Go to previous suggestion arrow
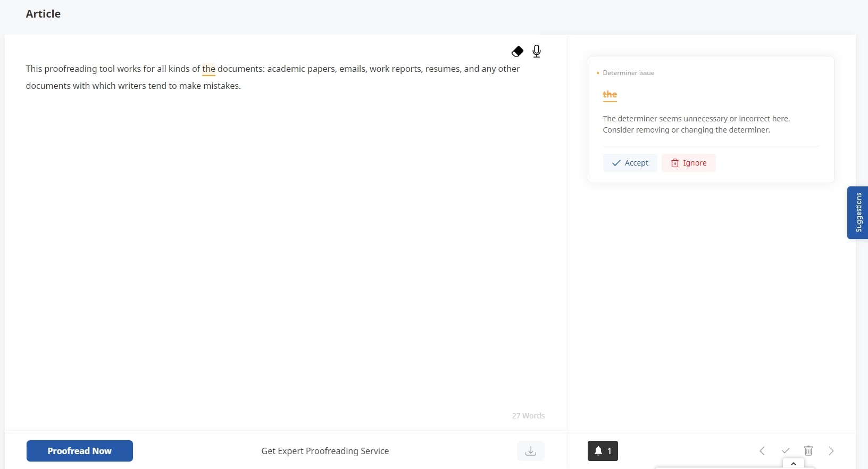Image resolution: width=868 pixels, height=469 pixels. tap(762, 451)
